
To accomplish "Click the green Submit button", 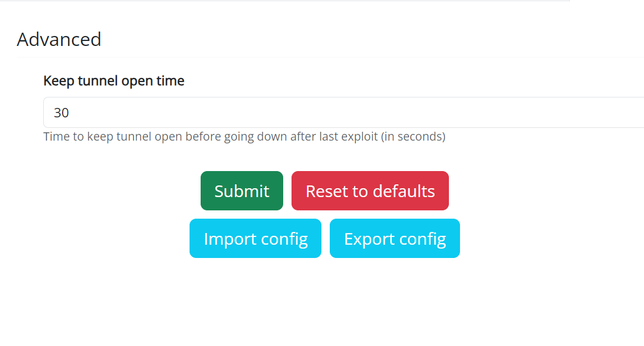I will click(x=242, y=191).
